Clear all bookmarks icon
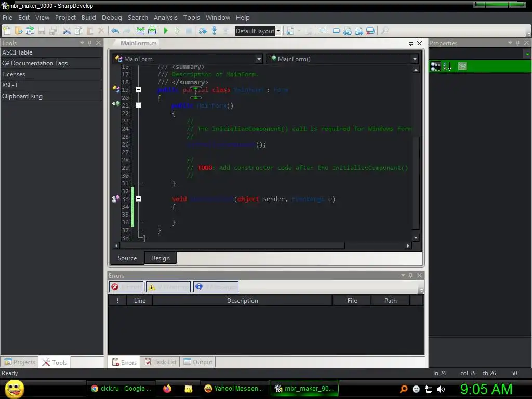This screenshot has width=532, height=399. 370,31
